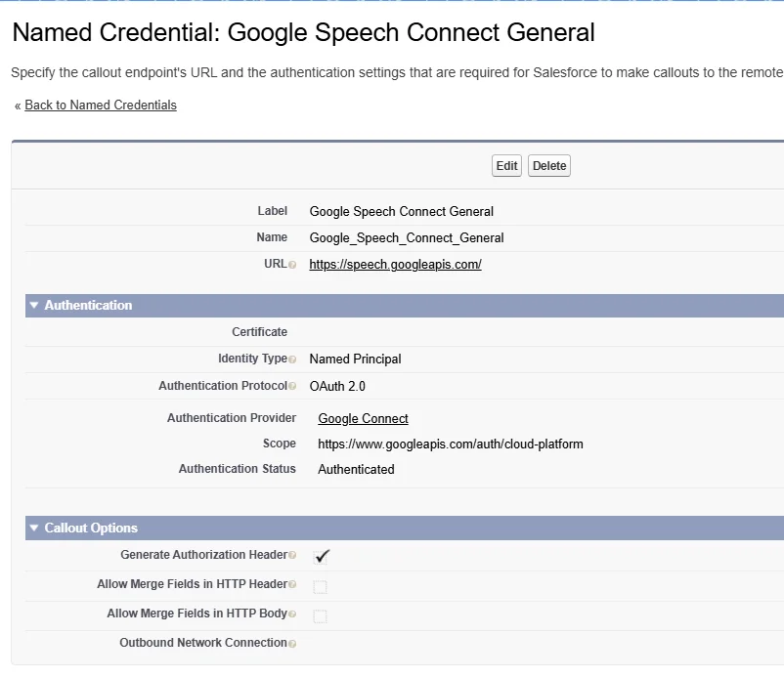Click the Authentication Protocol help icon

(x=292, y=387)
